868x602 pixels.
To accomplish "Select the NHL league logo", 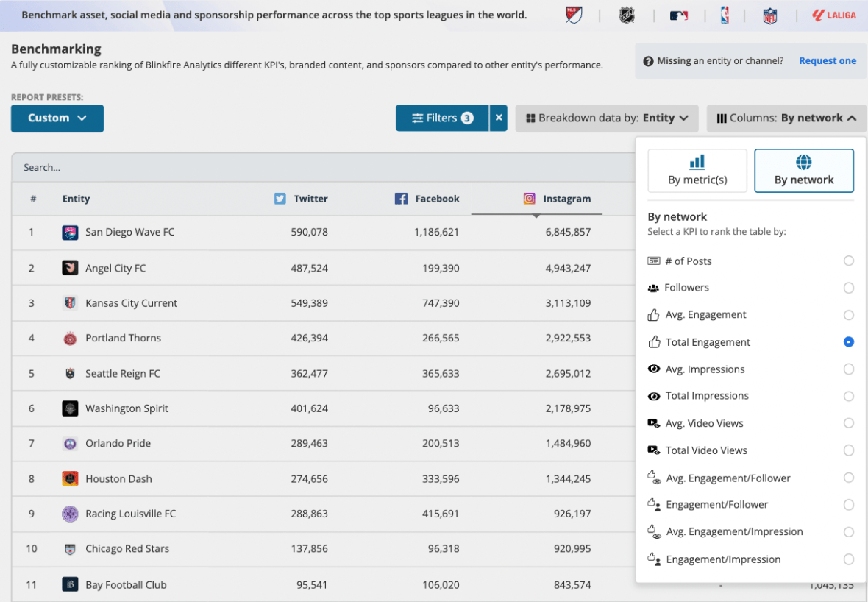I will point(627,15).
